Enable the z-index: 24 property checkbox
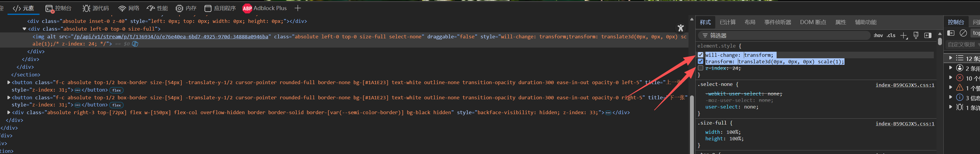 [x=700, y=68]
